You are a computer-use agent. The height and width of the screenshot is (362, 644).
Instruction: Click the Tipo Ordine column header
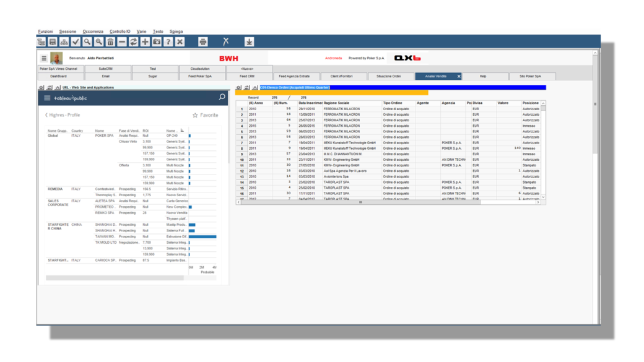click(x=398, y=103)
